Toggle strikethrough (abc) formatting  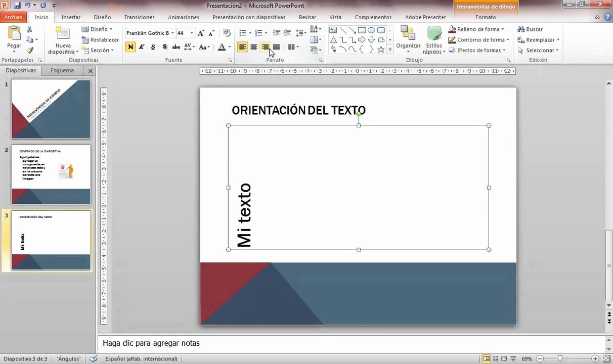click(176, 47)
